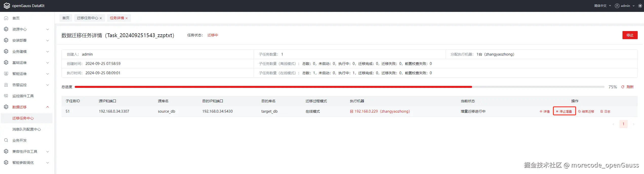
Task: Click the next page arrow
Action: point(633,124)
